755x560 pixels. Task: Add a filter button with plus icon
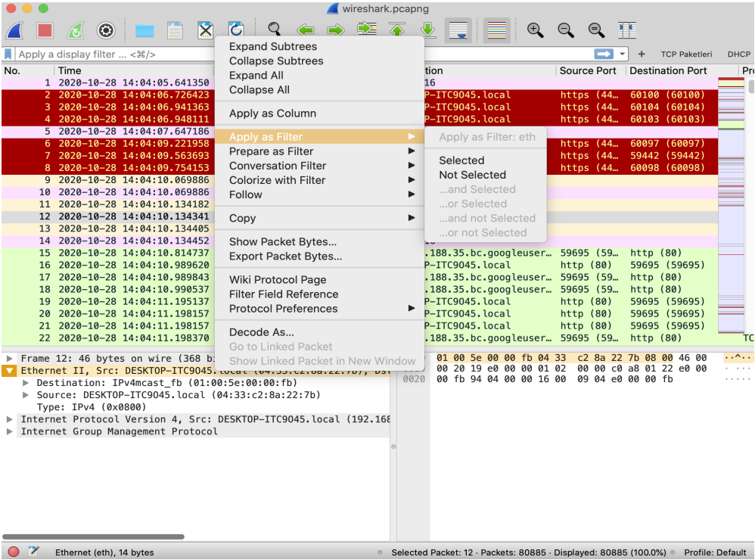coord(642,54)
